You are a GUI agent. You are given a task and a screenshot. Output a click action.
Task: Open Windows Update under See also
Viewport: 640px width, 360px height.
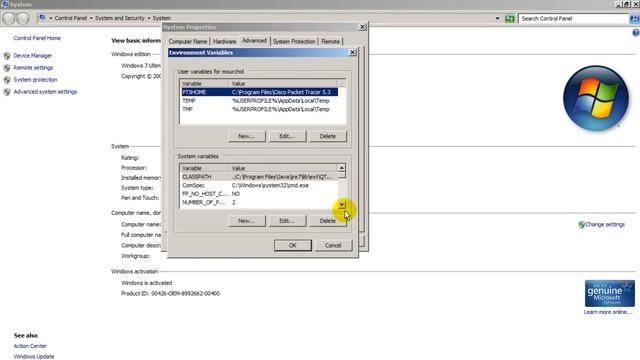tap(34, 356)
